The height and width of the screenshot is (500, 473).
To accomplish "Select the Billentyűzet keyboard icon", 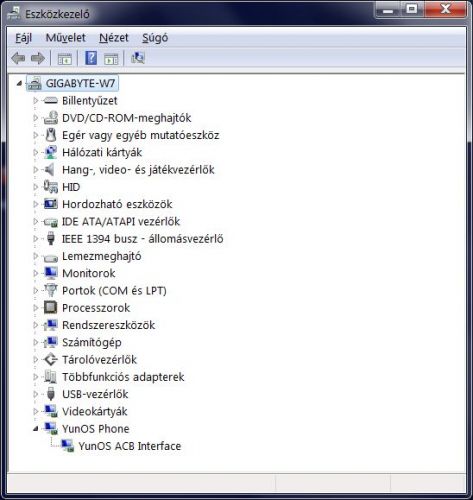I will (51, 100).
